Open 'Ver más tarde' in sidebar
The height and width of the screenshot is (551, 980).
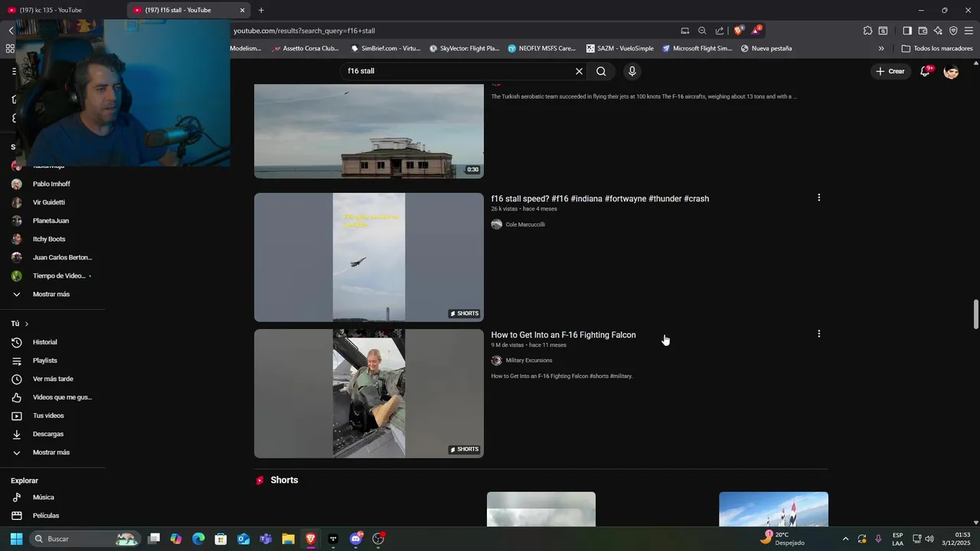coord(52,379)
